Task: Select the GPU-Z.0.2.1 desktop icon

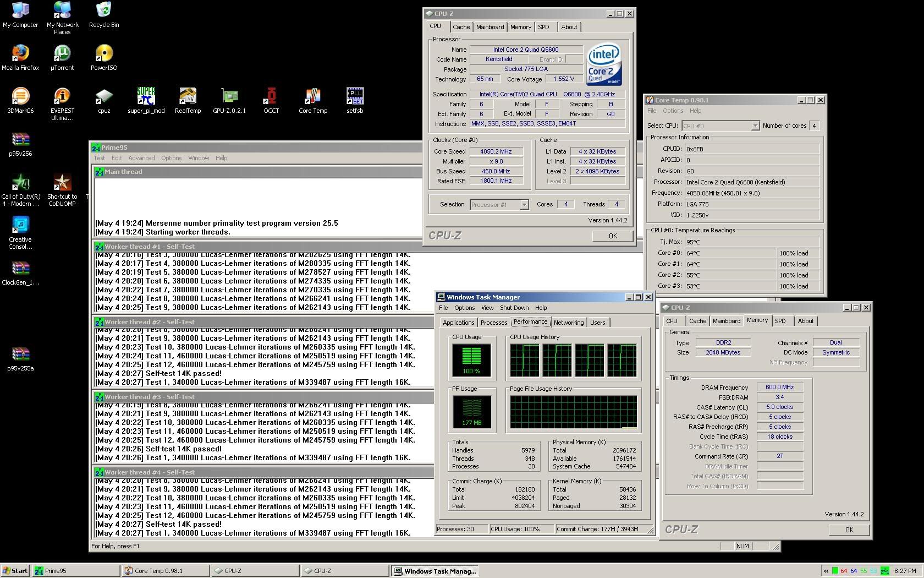Action: coord(229,101)
